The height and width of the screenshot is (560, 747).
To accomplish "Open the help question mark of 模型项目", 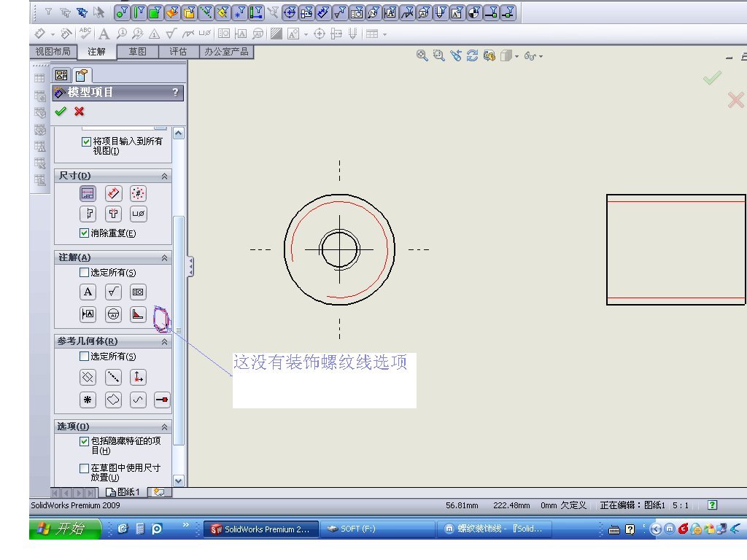I will coord(175,92).
